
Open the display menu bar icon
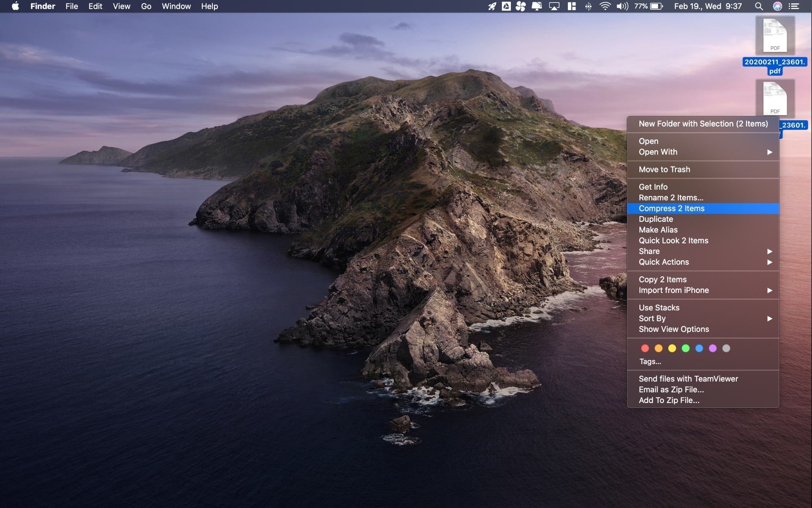coord(537,6)
